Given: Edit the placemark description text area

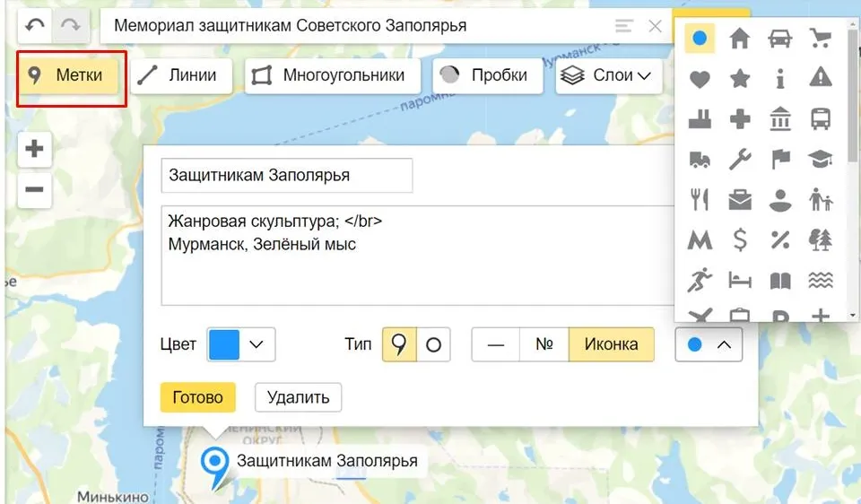Looking at the screenshot, I should point(417,256).
